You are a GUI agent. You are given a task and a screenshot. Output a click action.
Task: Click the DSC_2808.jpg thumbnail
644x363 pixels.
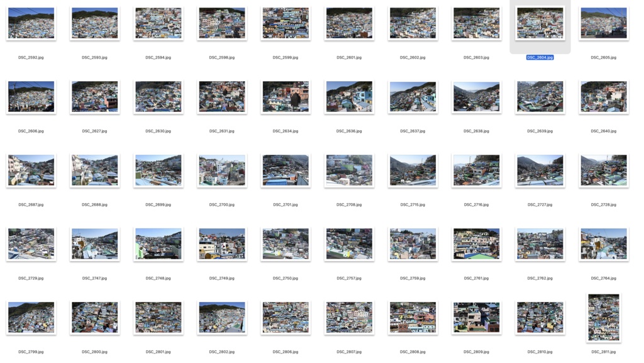click(x=413, y=318)
